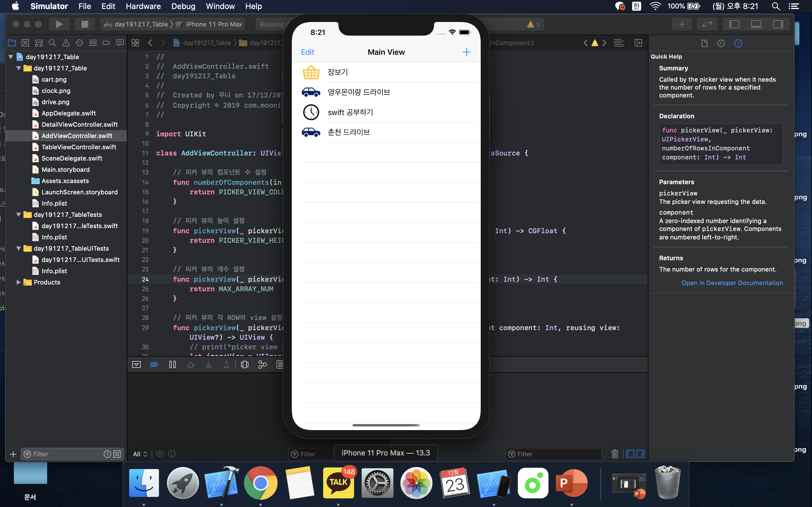Open the Hardware menu
The image size is (812, 507).
click(x=143, y=6)
